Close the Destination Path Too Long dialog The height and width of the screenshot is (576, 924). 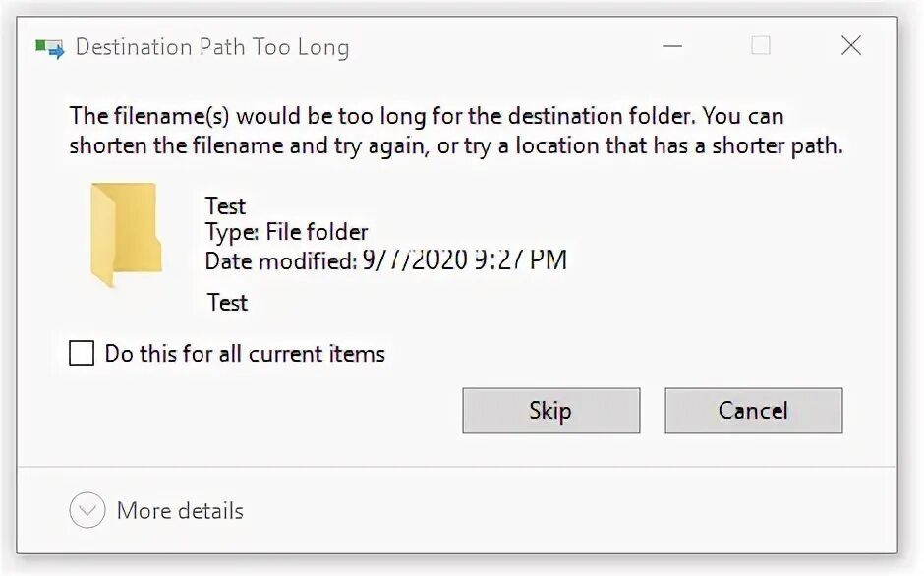(850, 46)
